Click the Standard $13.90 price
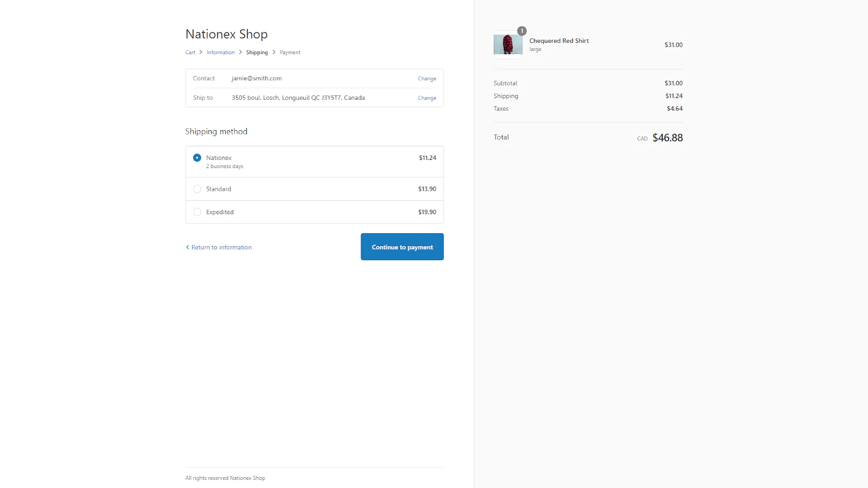868x488 pixels. click(x=427, y=189)
